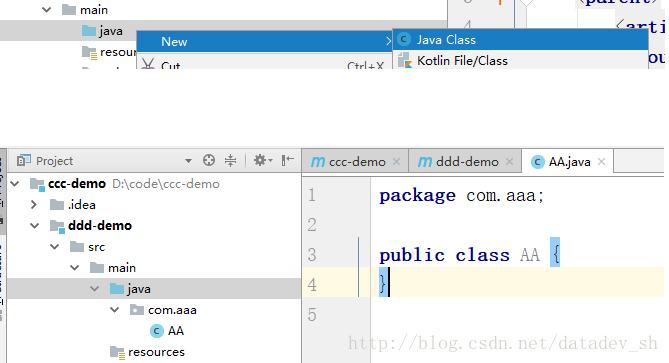Click the Java Class 'C' icon in submenu
669x363 pixels.
[404, 40]
